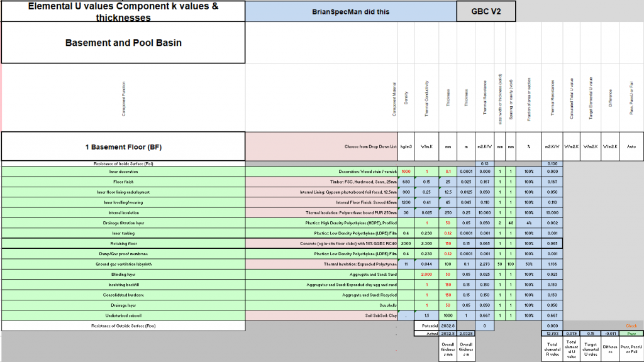The width and height of the screenshot is (644, 362).
Task: Click the "Concrete with 50% GGBS RC40" material cell
Action: (321, 243)
